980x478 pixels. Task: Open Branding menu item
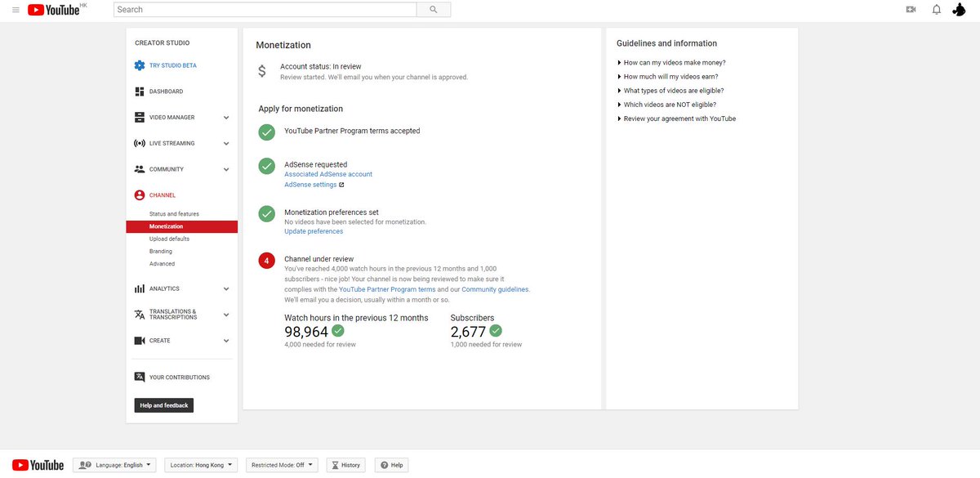click(161, 252)
